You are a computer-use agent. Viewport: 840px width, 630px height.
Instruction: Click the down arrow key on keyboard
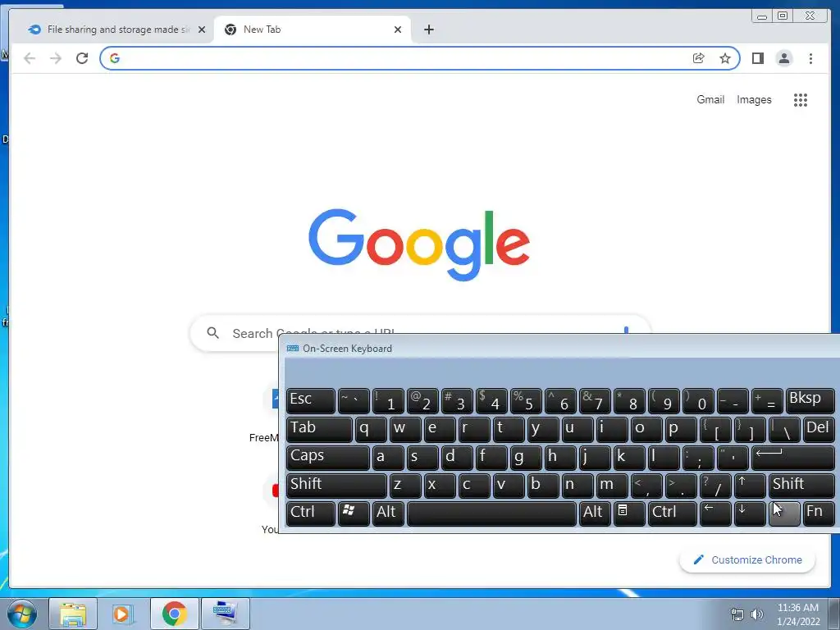pyautogui.click(x=750, y=514)
